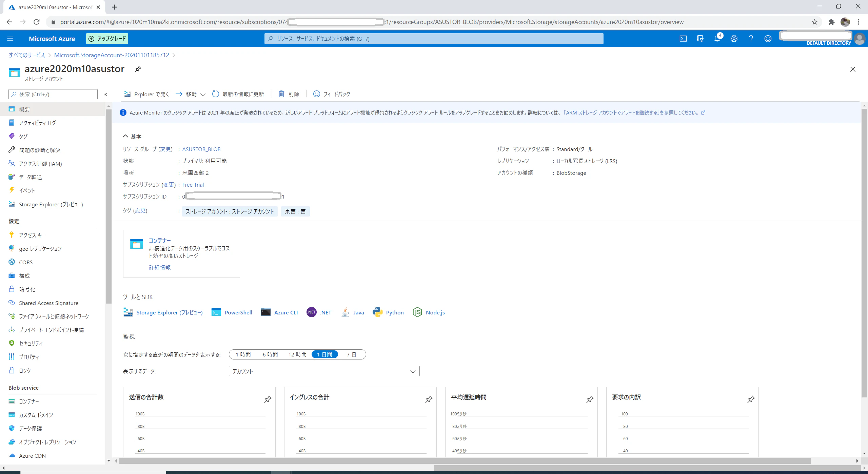Viewport: 868px width, 474px height.
Task: Click the 削除 delete button
Action: point(289,94)
